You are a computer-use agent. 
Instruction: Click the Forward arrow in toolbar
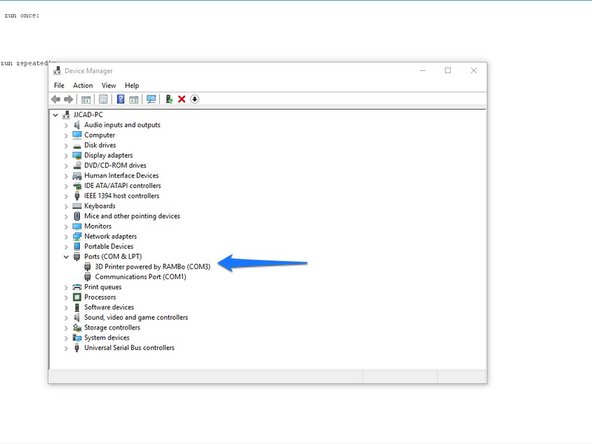tap(69, 99)
